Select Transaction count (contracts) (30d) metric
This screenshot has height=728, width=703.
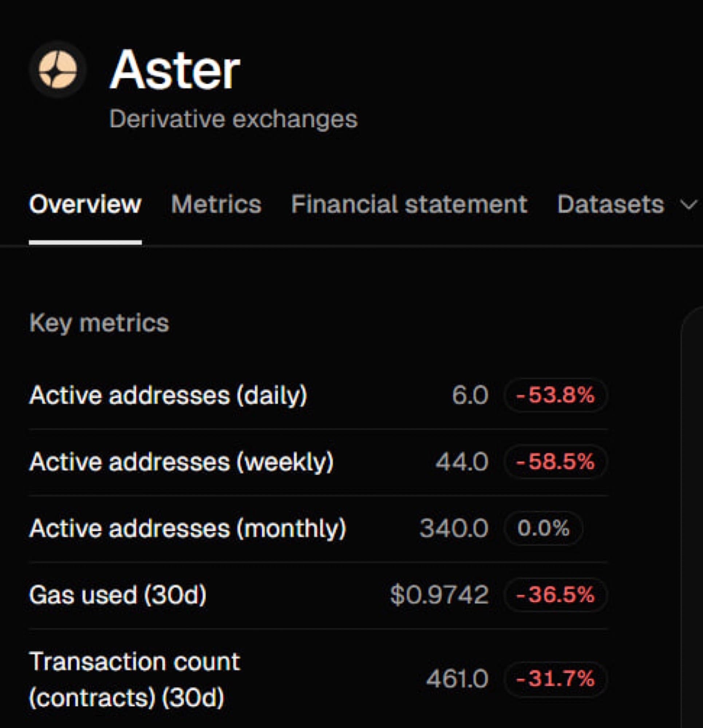134,679
